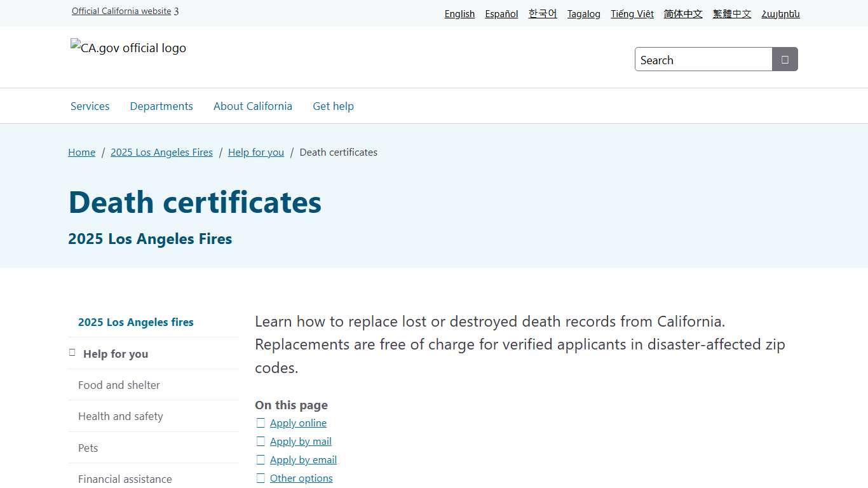868x488 pixels.
Task: Click the bullet icon beside Apply by email
Action: tap(261, 459)
